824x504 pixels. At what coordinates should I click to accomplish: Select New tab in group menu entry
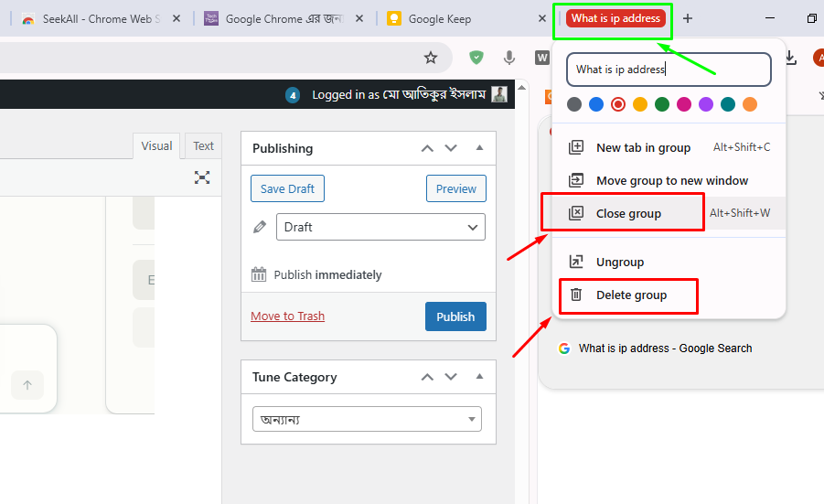point(669,147)
